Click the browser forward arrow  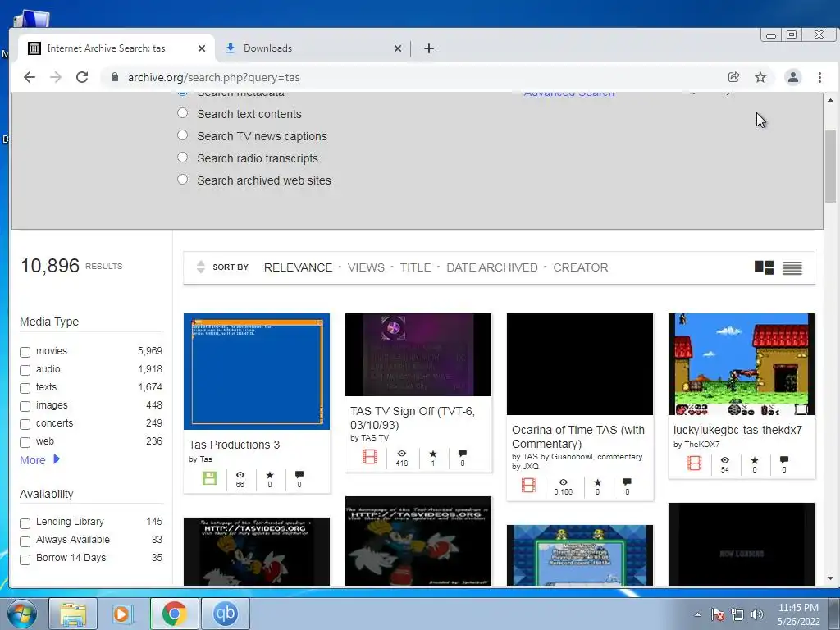(56, 77)
